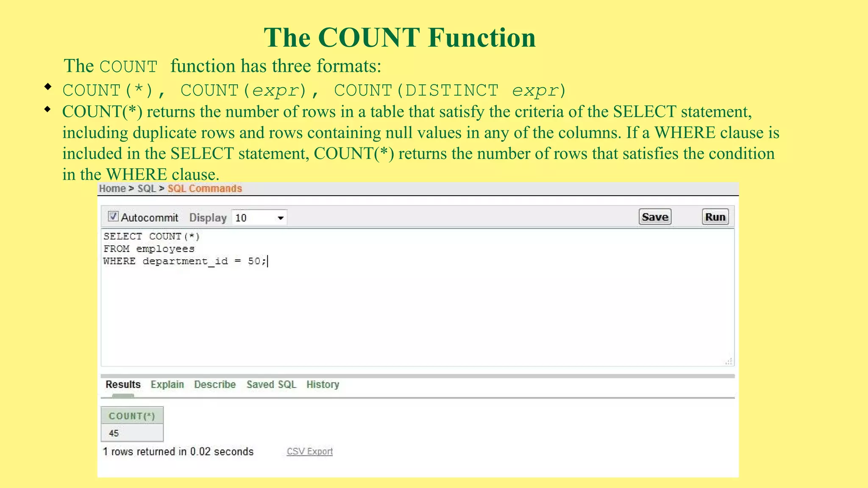Switch to the Results tab
868x488 pixels.
click(123, 385)
